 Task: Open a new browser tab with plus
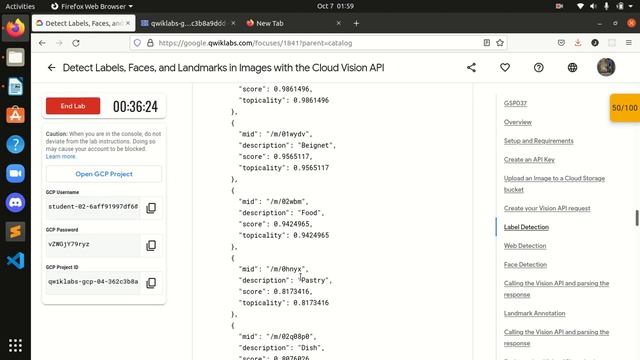pyautogui.click(x=356, y=24)
